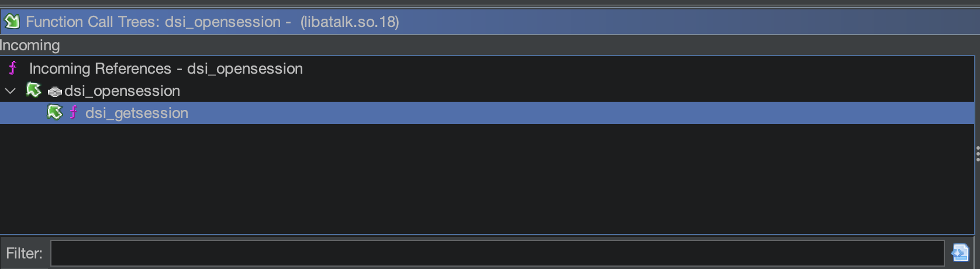The height and width of the screenshot is (269, 980).
Task: Click the gray thunk icon next to dsi_opensession
Action: click(54, 92)
